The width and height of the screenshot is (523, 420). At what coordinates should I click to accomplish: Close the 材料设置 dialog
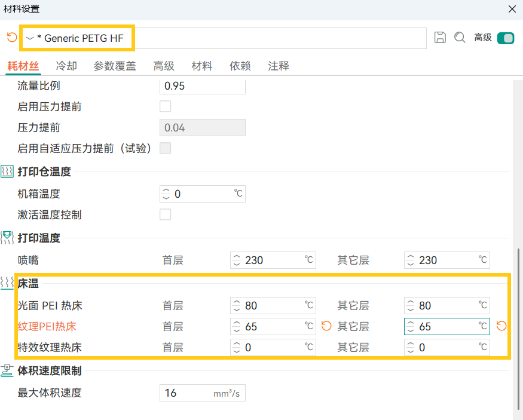click(512, 9)
